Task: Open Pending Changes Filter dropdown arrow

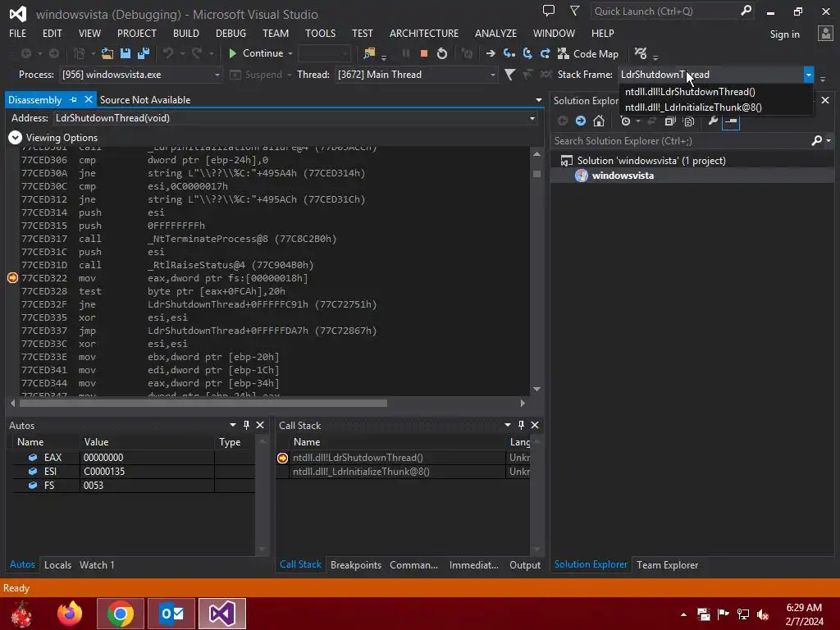Action: [638, 121]
